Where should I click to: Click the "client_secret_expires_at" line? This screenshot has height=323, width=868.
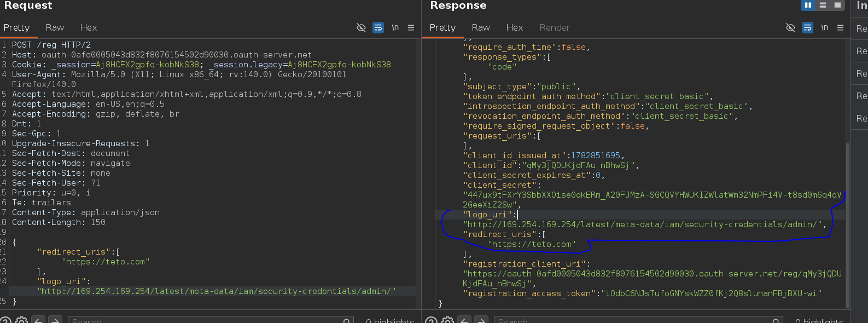[534, 175]
